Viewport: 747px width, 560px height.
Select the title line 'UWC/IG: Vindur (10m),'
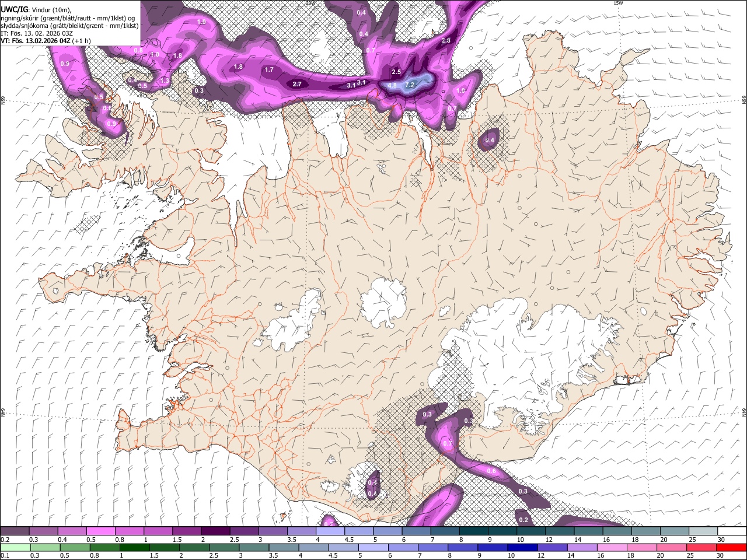[36, 9]
